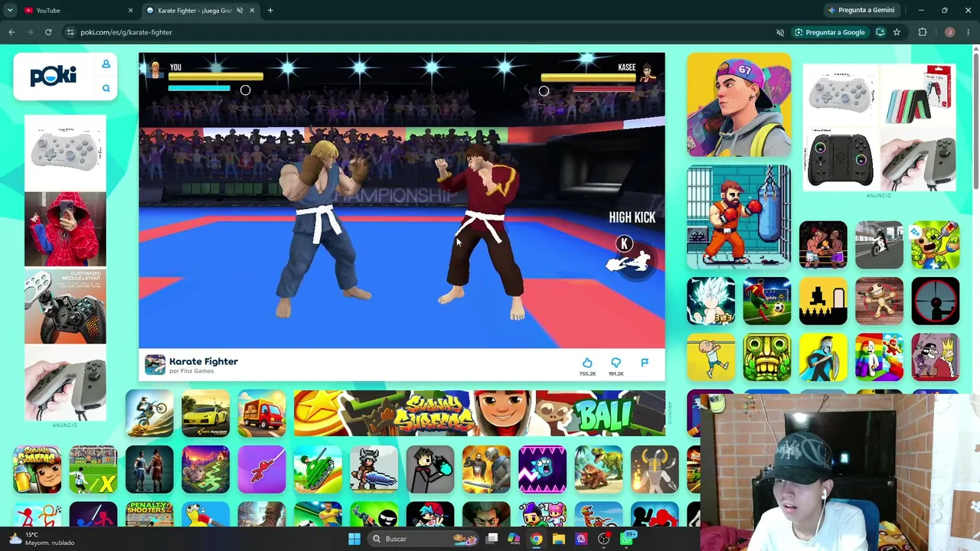Open the Penalty Shooters 2 game
This screenshot has width=980, height=551.
point(149,515)
